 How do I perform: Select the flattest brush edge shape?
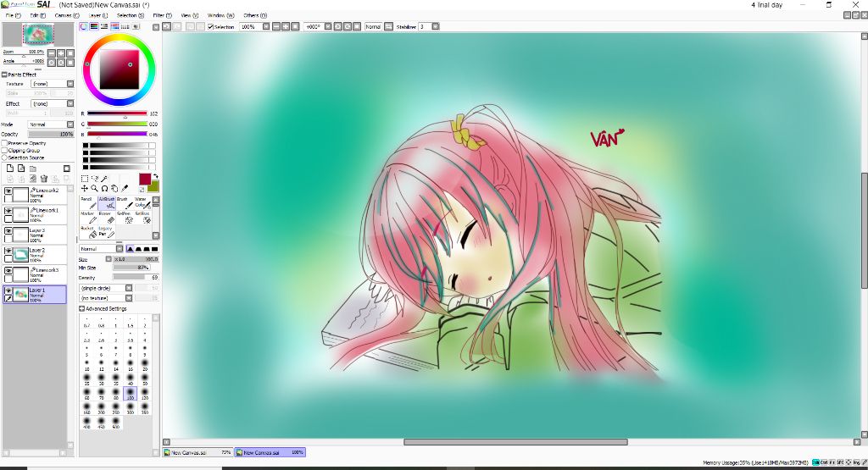(154, 249)
